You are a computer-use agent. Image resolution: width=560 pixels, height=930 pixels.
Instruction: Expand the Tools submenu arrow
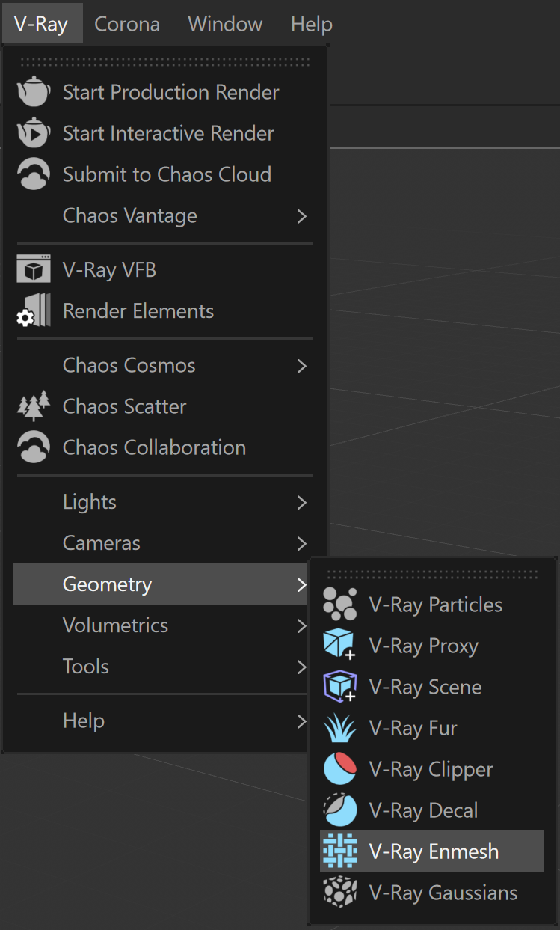coord(302,667)
